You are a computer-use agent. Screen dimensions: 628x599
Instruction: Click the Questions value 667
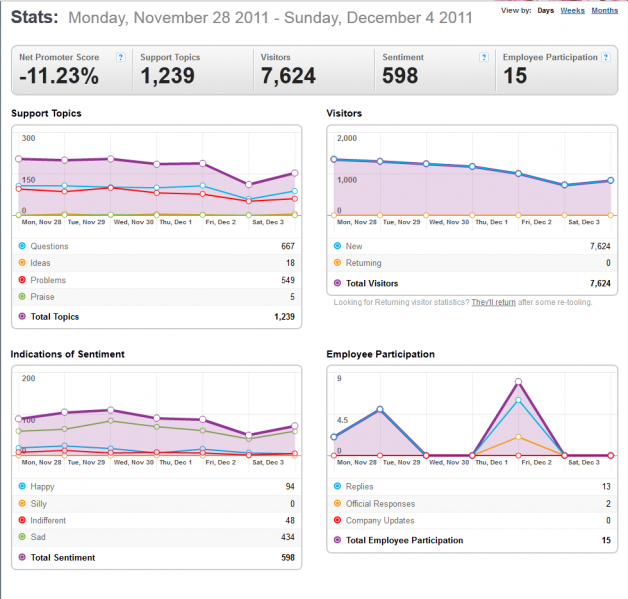coord(288,246)
